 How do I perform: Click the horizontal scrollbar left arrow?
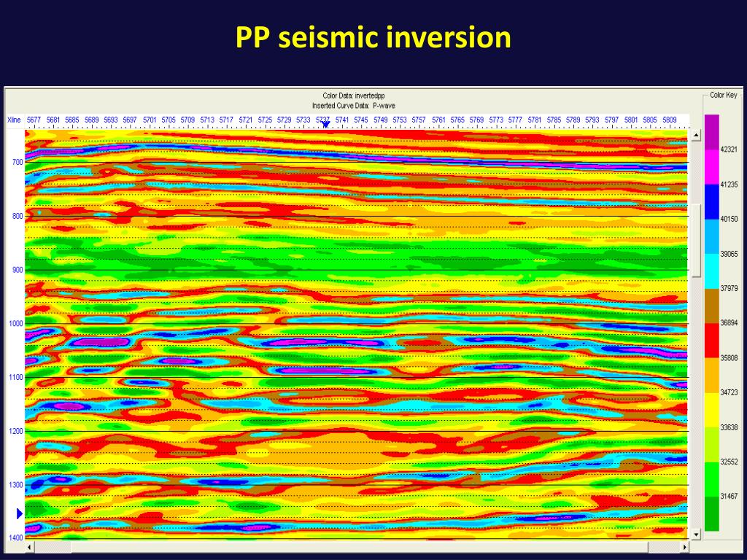coord(30,545)
